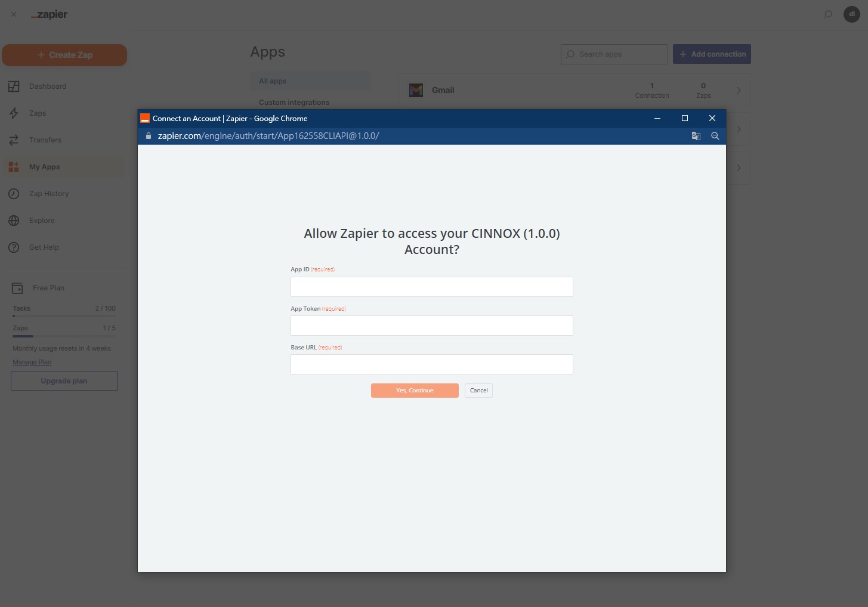
Task: Open Get Help in the sidebar
Action: pos(44,247)
